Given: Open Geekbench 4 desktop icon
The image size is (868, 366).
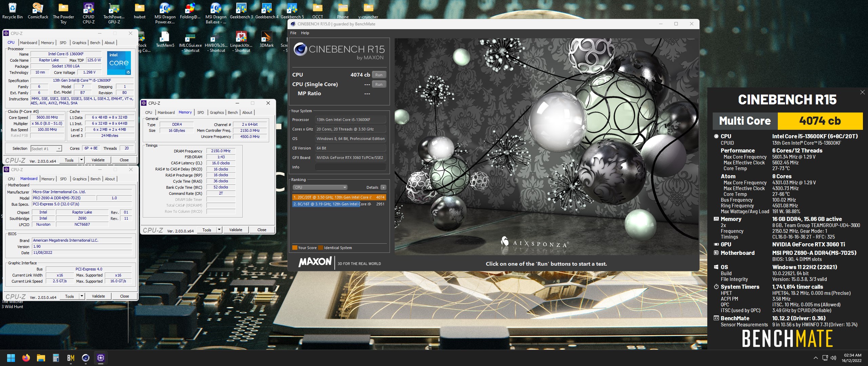Looking at the screenshot, I should (x=267, y=11).
